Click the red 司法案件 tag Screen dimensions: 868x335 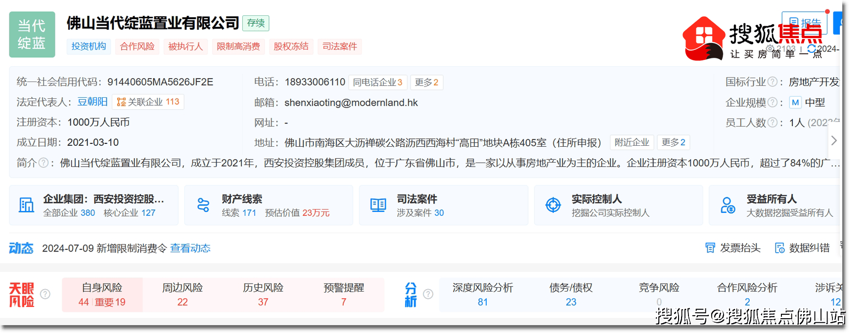[340, 46]
